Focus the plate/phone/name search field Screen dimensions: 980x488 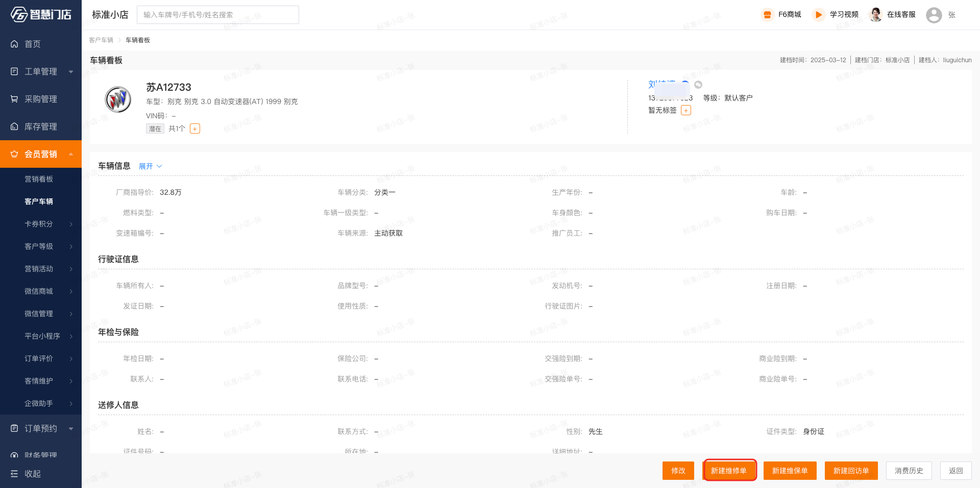[218, 15]
